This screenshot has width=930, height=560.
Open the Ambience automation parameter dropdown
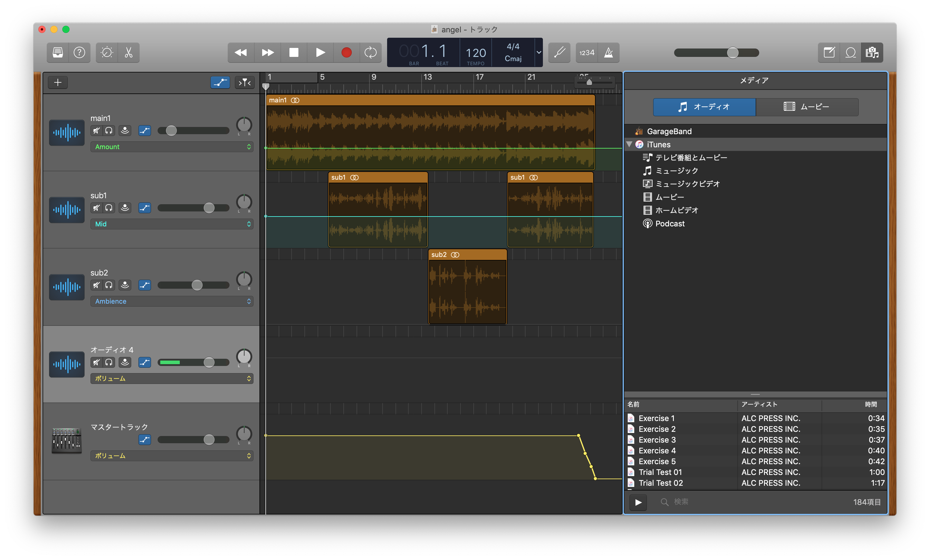click(172, 302)
